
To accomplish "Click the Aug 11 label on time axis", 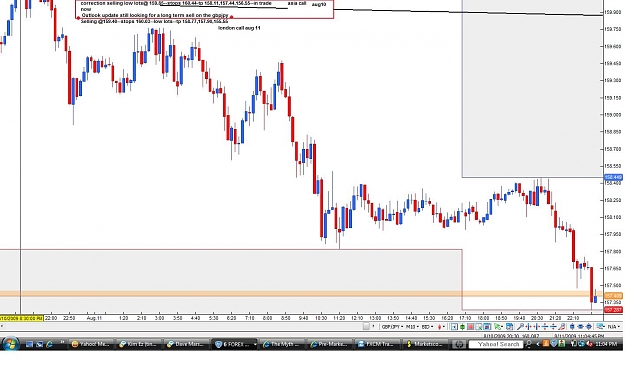I will tap(94, 318).
